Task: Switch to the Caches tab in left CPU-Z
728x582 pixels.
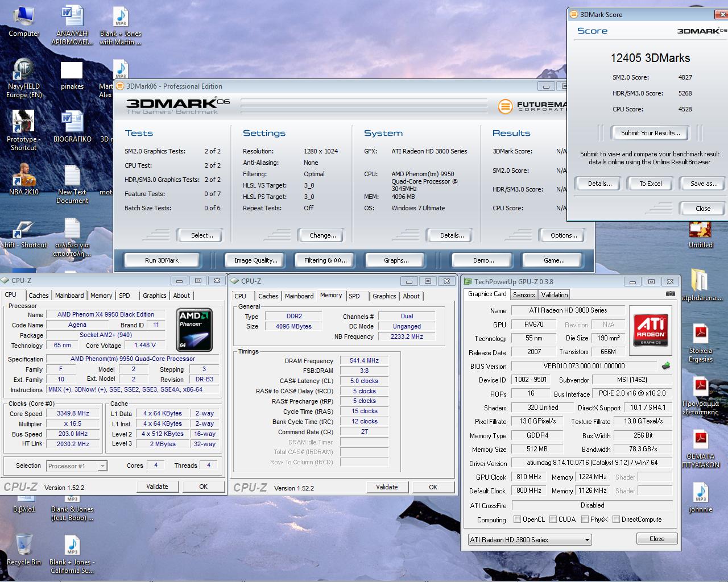Action: pos(39,296)
